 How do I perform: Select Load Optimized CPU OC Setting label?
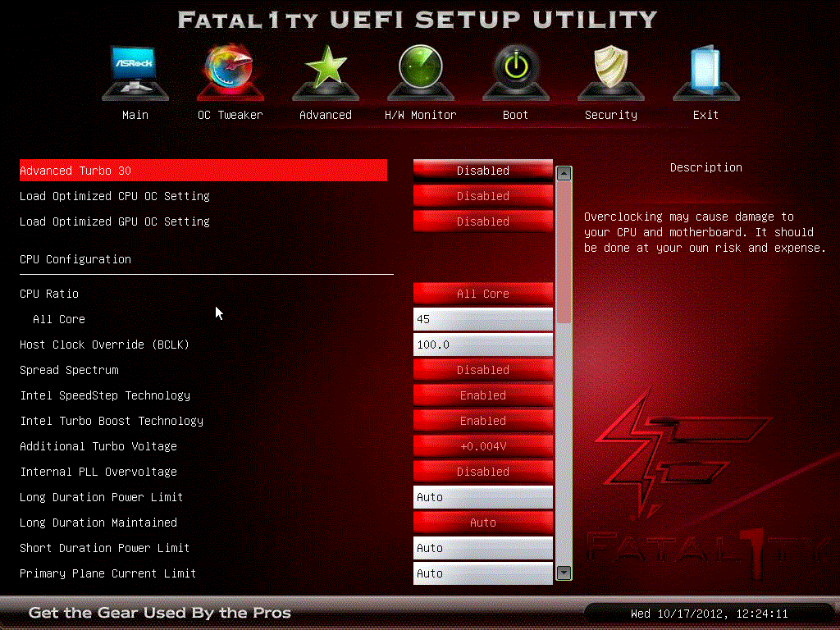[115, 196]
